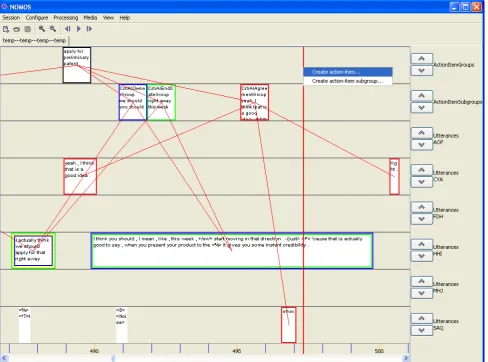Click the 500 mark on time ruler
Viewport: 488px width, 362px height.
pyautogui.click(x=379, y=351)
